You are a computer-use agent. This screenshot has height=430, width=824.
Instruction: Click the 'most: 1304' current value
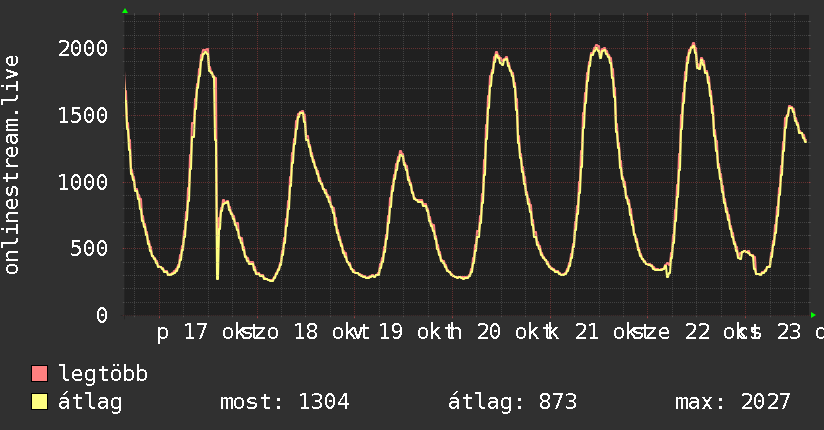(285, 402)
